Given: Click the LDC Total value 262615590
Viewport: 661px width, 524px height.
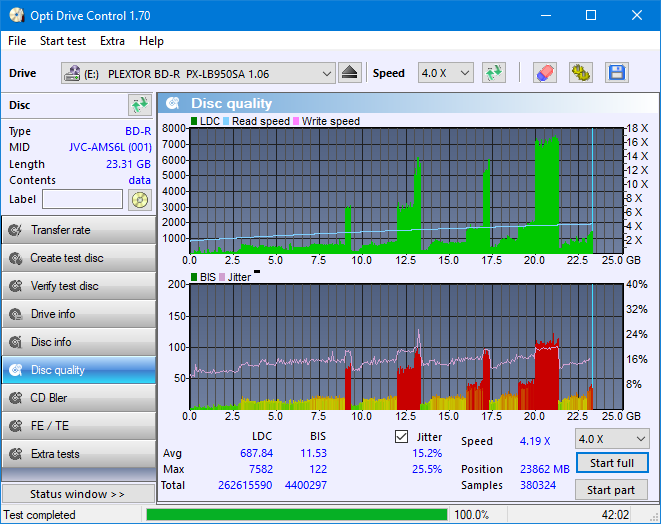Looking at the screenshot, I should (x=245, y=485).
